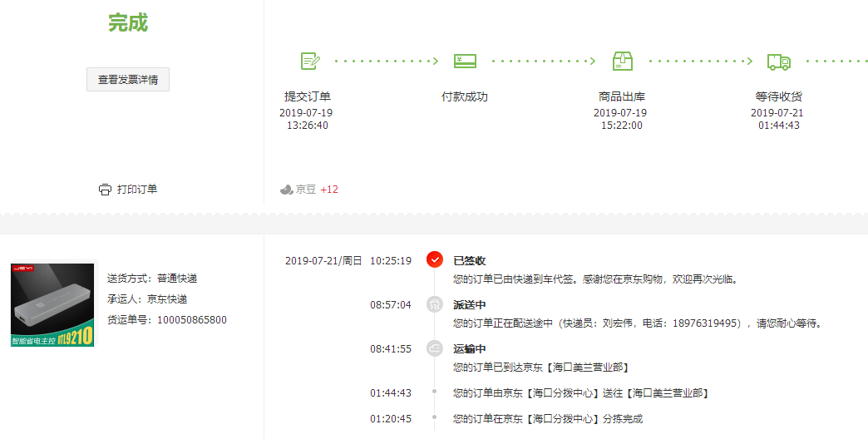Click the 运输中 transit status icon

pos(435,348)
